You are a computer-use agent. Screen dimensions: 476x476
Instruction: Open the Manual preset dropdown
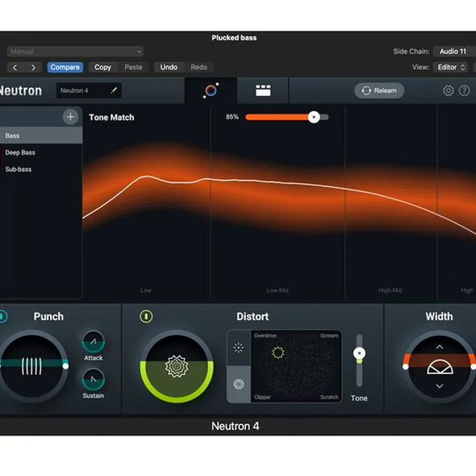coord(75,52)
